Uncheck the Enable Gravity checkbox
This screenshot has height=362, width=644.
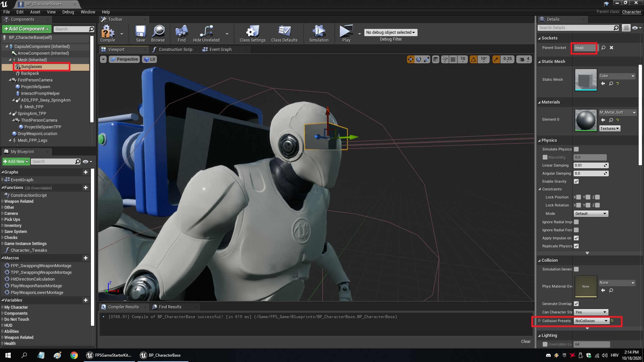(576, 181)
